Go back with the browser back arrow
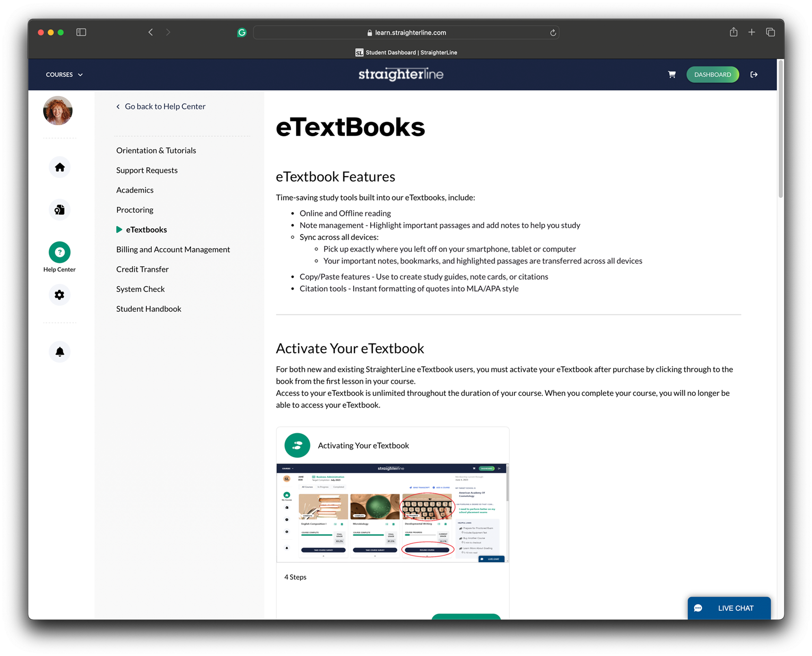 pos(151,32)
